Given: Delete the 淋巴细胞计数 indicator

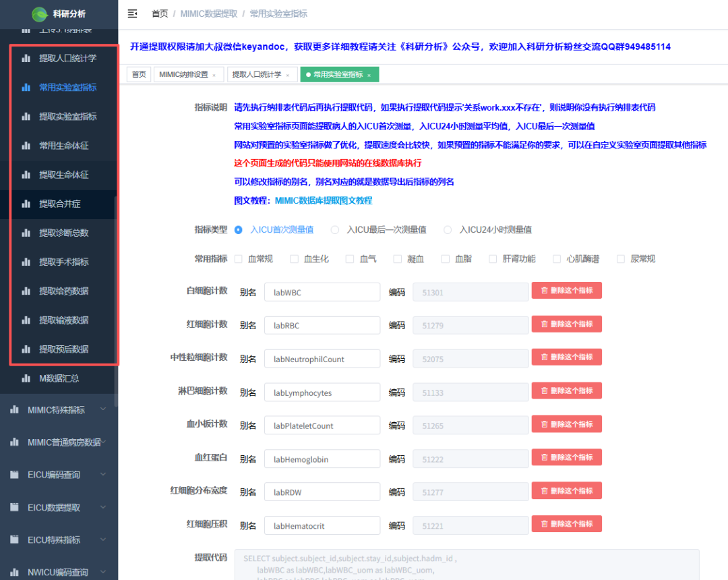Looking at the screenshot, I should coord(566,390).
